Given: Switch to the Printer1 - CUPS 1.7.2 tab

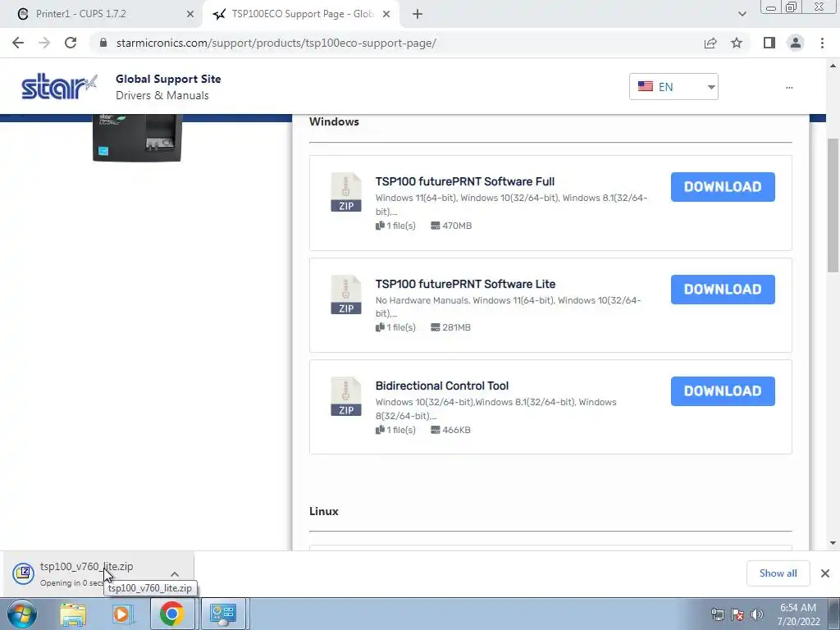Looking at the screenshot, I should pos(102,15).
